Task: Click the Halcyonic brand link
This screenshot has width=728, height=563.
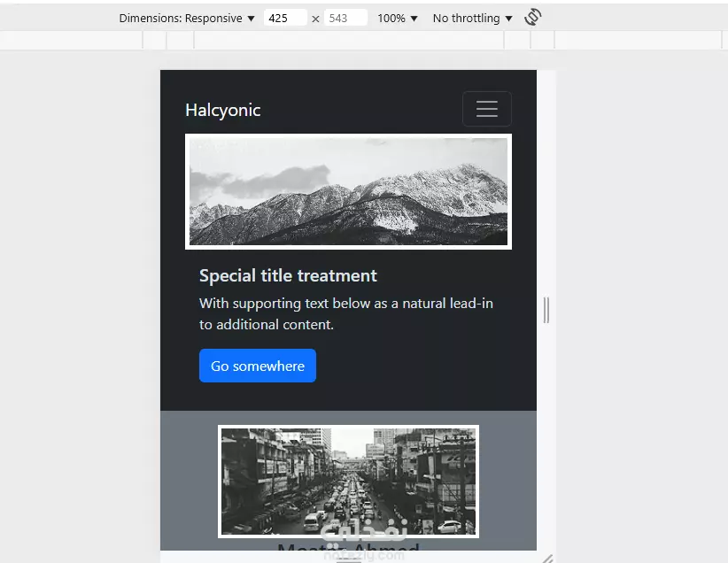Action: pos(223,110)
